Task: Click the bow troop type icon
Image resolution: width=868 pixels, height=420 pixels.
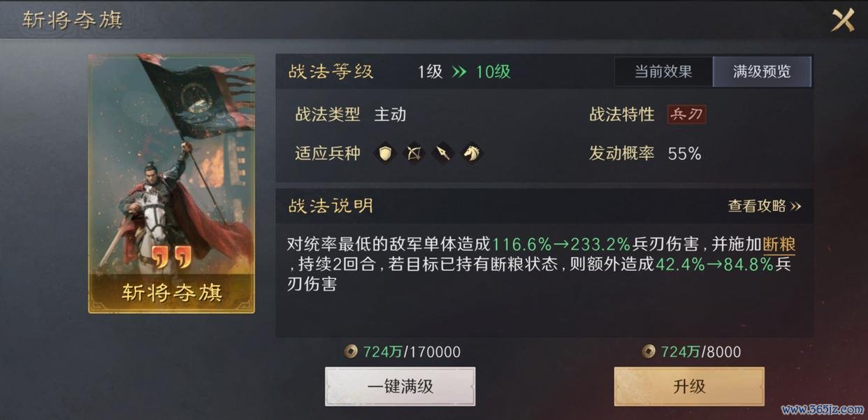Action: tap(414, 152)
